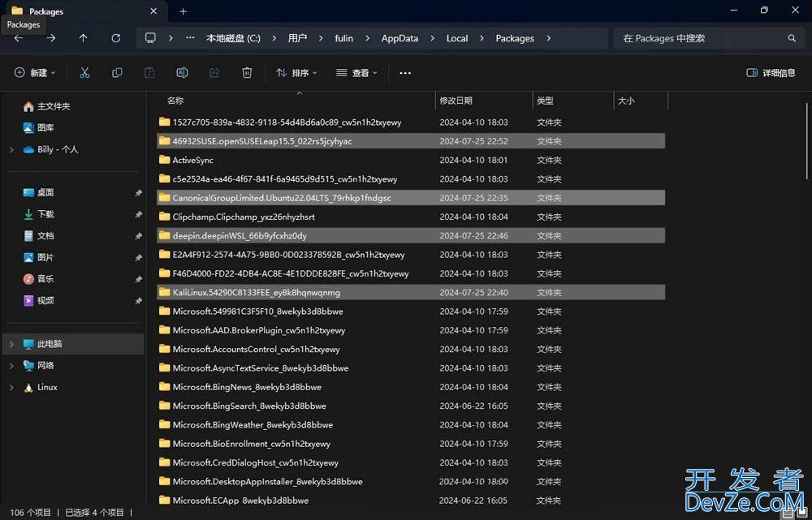Select Clipchamp.Clipchamp folder
Image resolution: width=812 pixels, height=520 pixels.
[x=411, y=217]
